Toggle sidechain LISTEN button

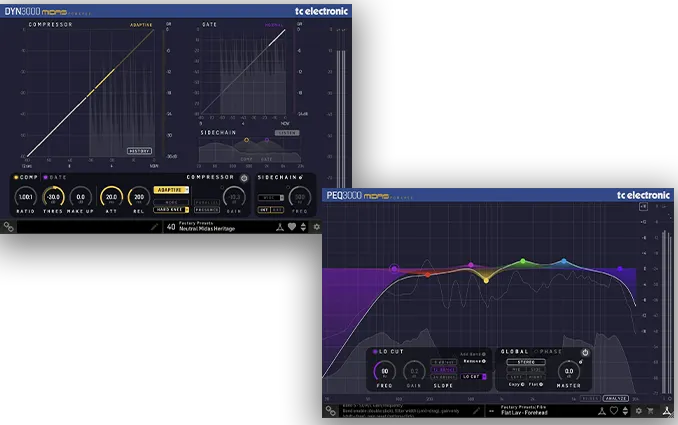tap(287, 133)
